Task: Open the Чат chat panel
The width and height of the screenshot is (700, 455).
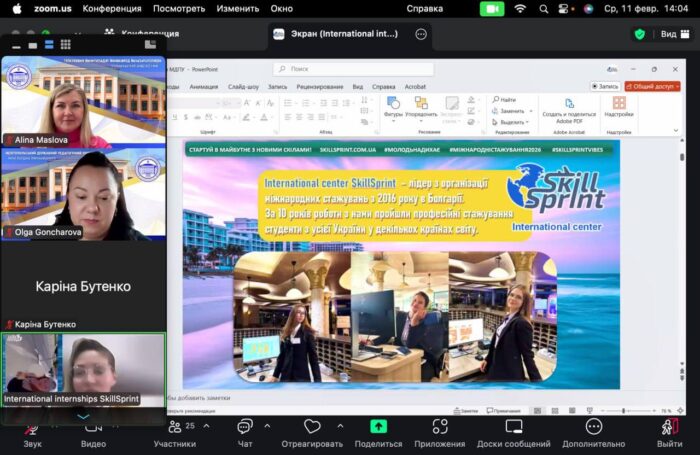Action: [245, 427]
